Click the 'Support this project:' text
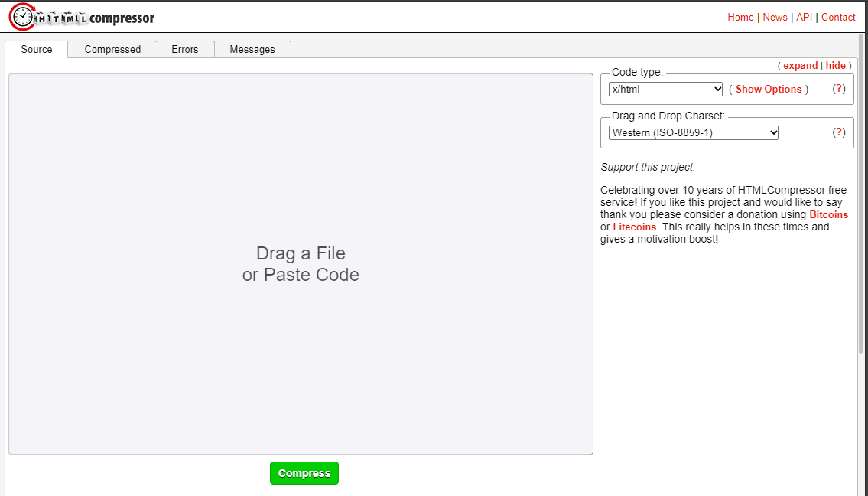868x496 pixels. pyautogui.click(x=648, y=167)
